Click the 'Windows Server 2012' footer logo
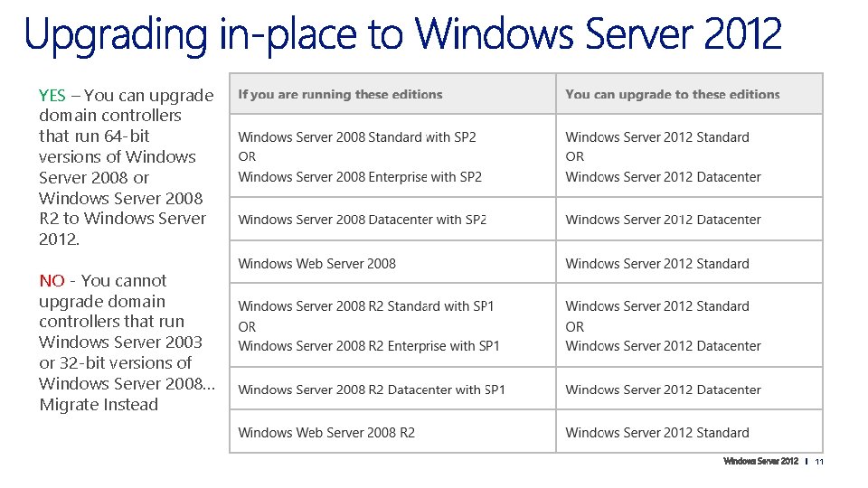 (x=760, y=461)
